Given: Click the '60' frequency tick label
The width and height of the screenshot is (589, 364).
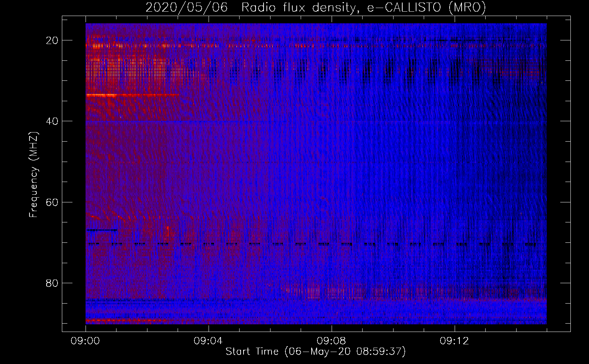Looking at the screenshot, I should pos(52,202).
